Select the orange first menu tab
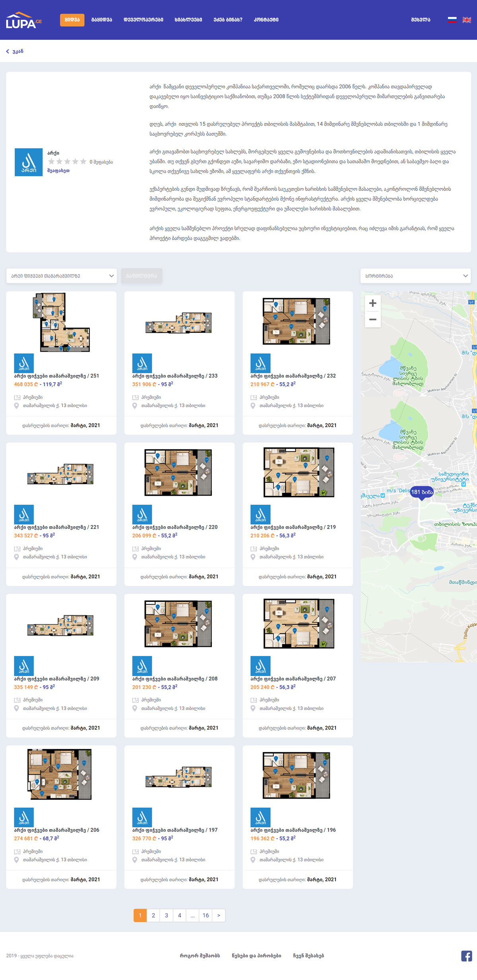Viewport: 477px width, 980px height. click(x=72, y=20)
